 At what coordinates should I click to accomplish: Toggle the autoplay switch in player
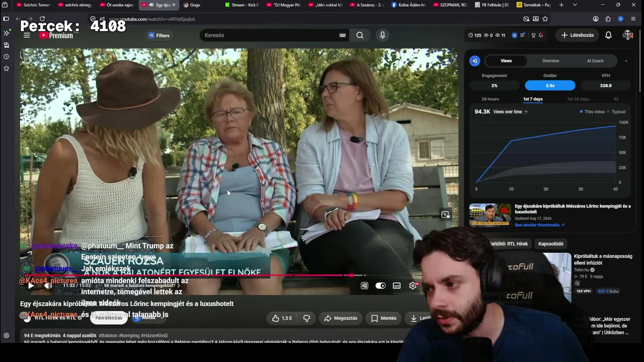pos(380,286)
